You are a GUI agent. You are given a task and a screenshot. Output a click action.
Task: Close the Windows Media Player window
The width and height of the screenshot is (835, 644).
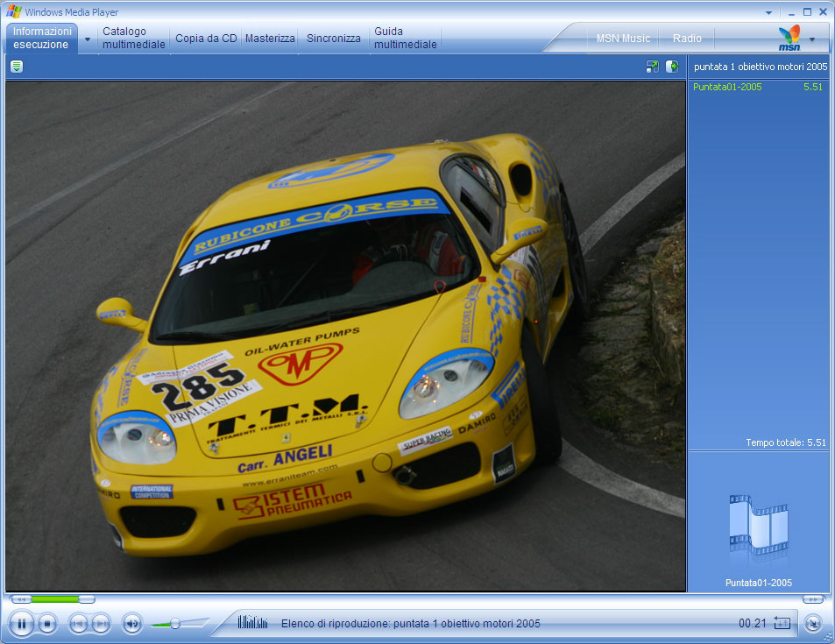[823, 12]
